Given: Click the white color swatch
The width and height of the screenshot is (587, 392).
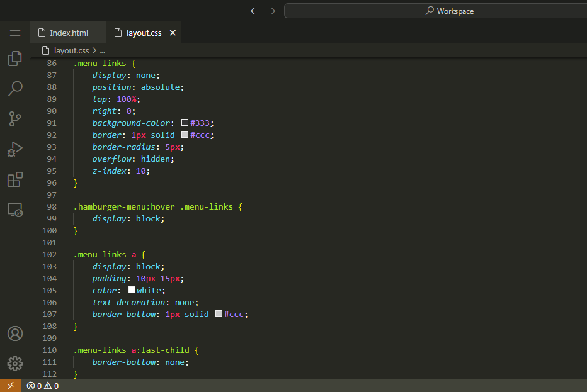Looking at the screenshot, I should tap(132, 290).
